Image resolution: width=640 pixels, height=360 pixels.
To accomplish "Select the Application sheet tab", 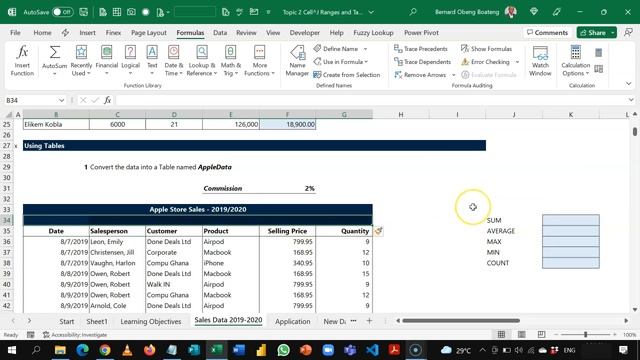I will (x=292, y=321).
